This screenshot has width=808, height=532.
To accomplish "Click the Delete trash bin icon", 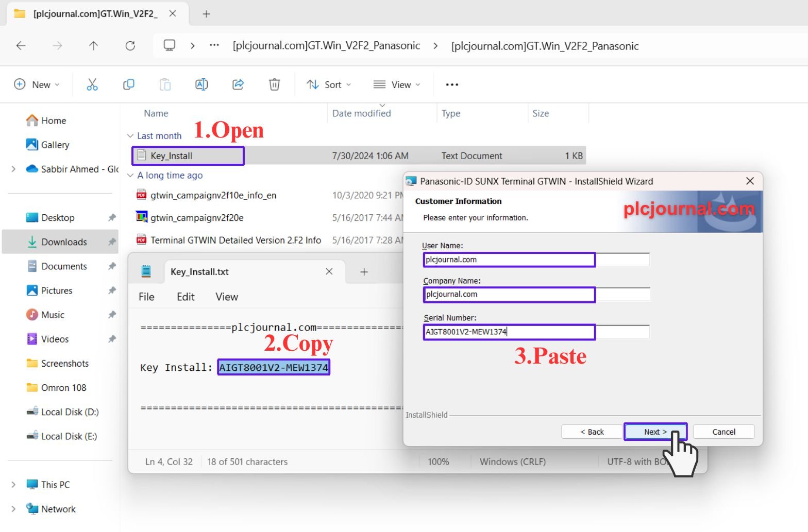I will [x=275, y=84].
